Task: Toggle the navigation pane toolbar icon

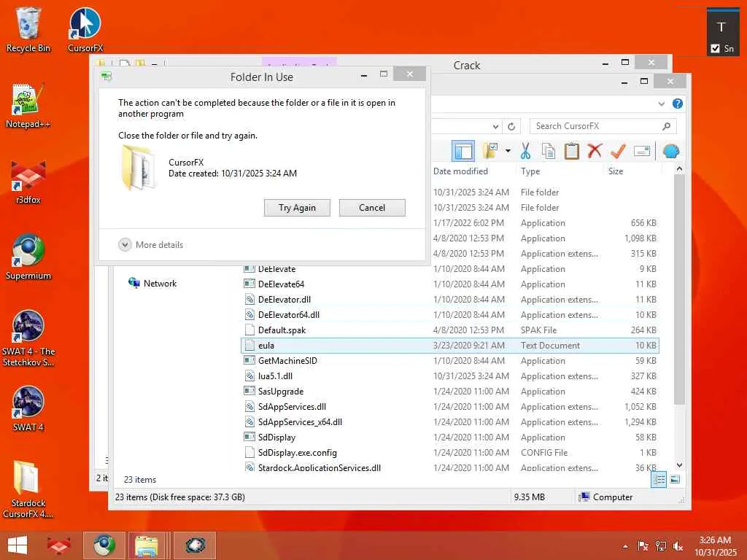Action: click(x=462, y=152)
